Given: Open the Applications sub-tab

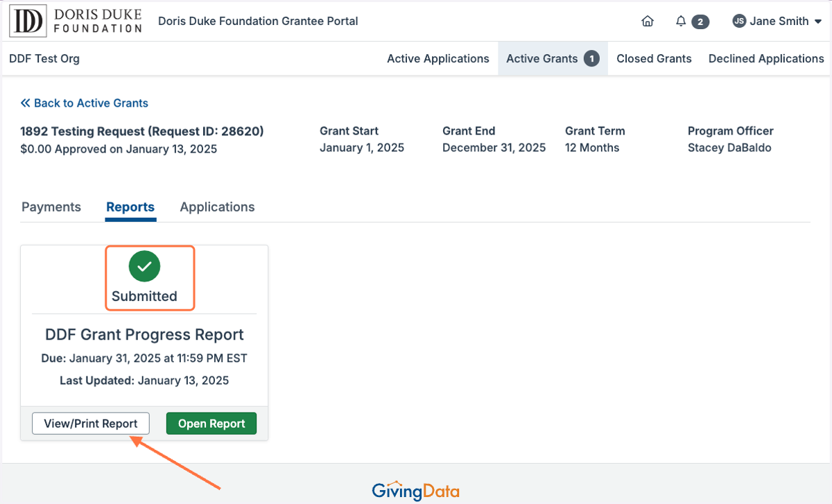Looking at the screenshot, I should click(x=217, y=207).
